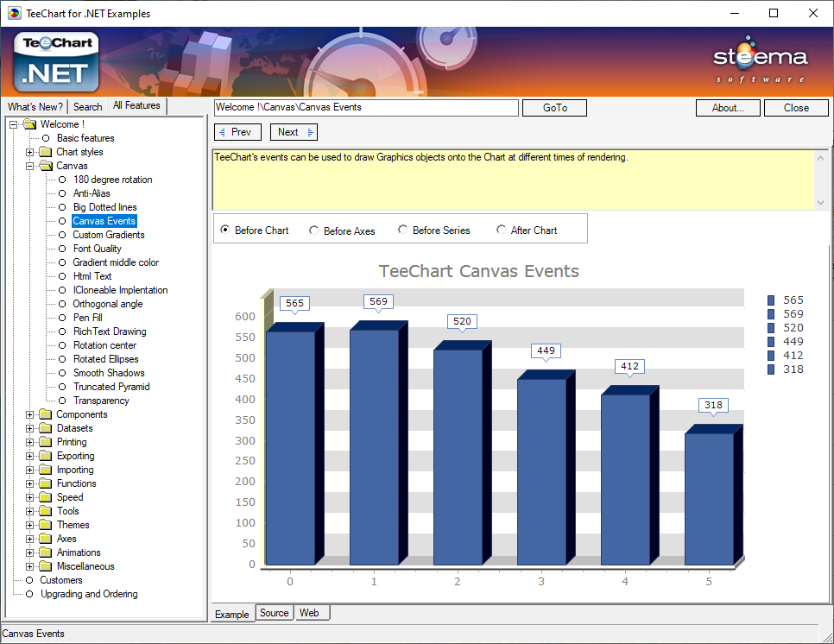Click the Chart styles folder icon

[x=46, y=152]
